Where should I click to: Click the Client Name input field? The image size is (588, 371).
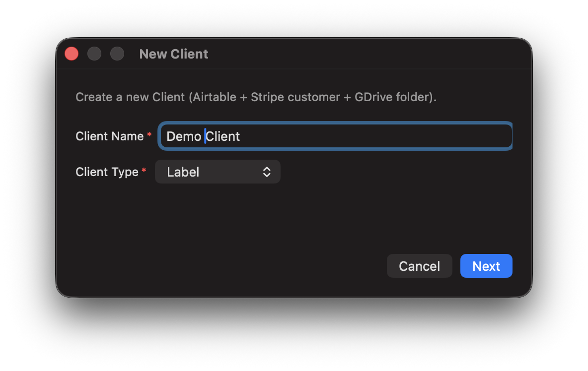[x=335, y=136]
